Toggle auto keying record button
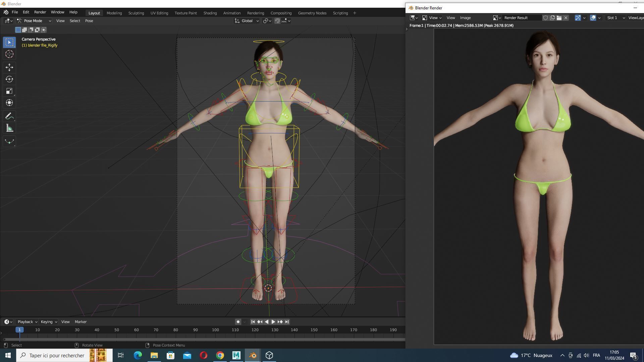This screenshot has width=644, height=362. point(238,322)
